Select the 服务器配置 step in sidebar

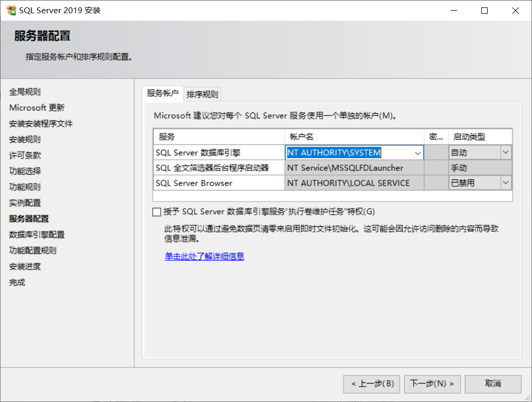tap(29, 219)
